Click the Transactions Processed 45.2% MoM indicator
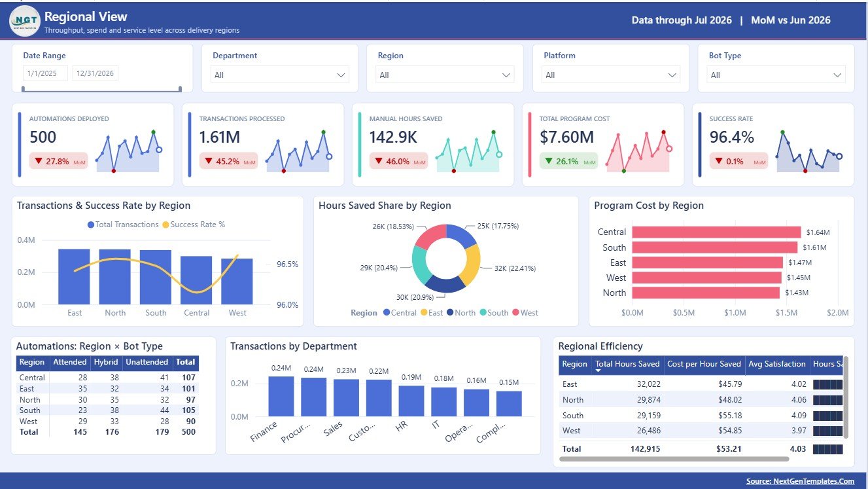The width and height of the screenshot is (868, 489). (x=228, y=161)
